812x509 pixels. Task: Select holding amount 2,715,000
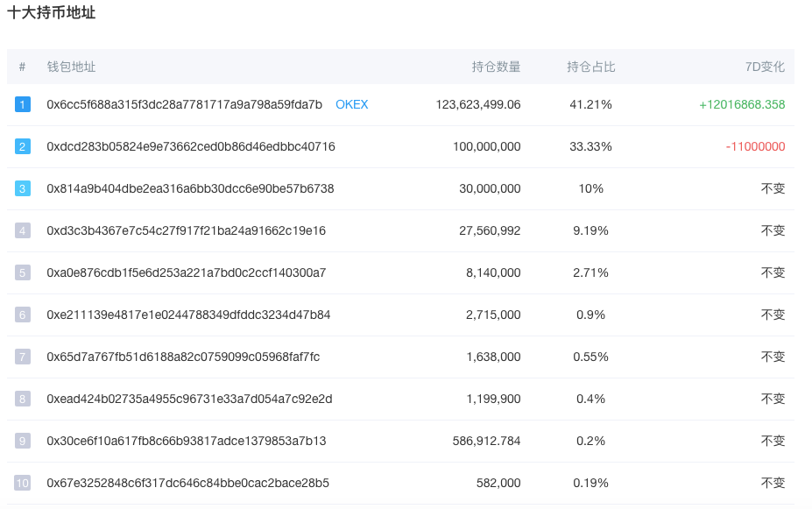(x=493, y=315)
